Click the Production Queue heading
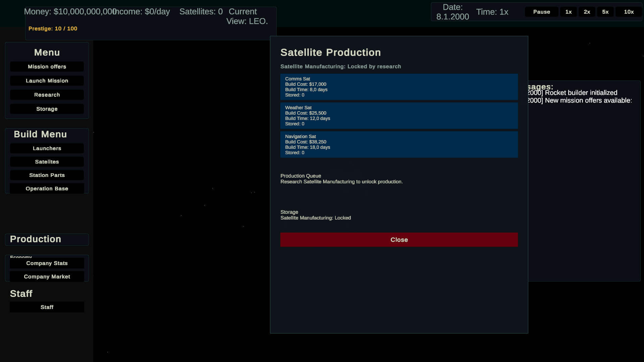The height and width of the screenshot is (362, 644). 301,176
